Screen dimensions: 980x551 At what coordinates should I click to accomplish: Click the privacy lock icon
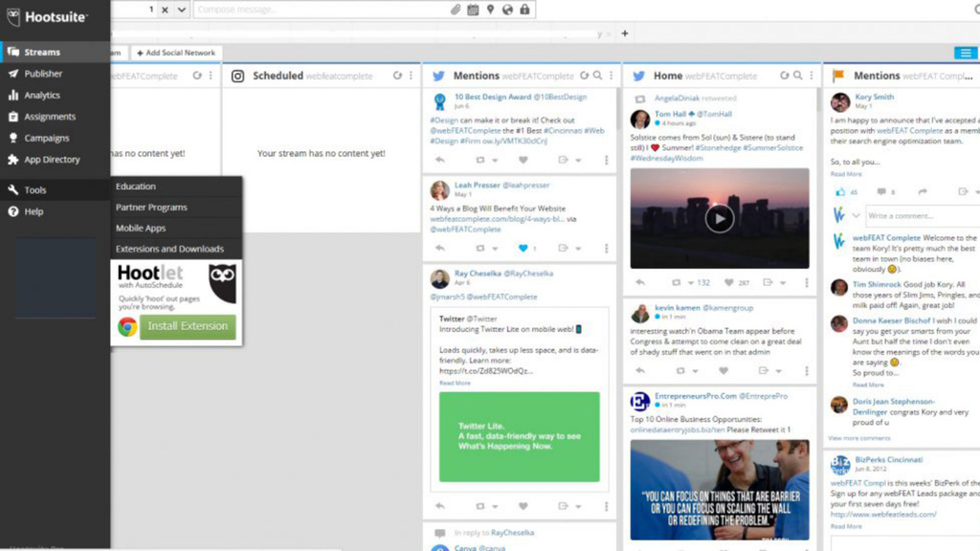coord(524,10)
